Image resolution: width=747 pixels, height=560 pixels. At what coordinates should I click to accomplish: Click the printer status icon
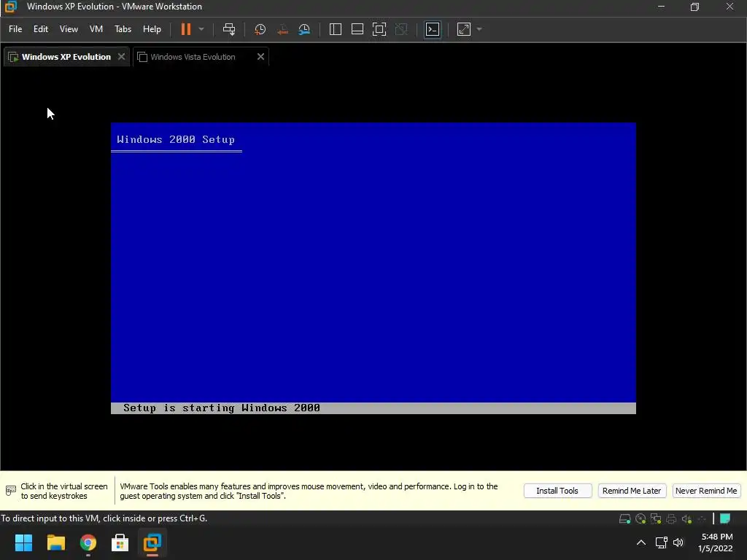(x=671, y=518)
